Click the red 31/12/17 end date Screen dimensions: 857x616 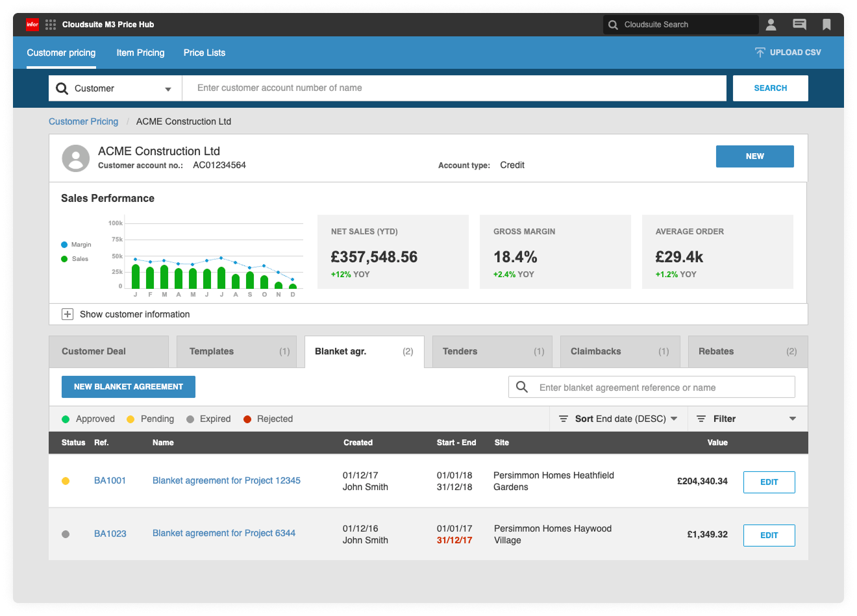(454, 540)
